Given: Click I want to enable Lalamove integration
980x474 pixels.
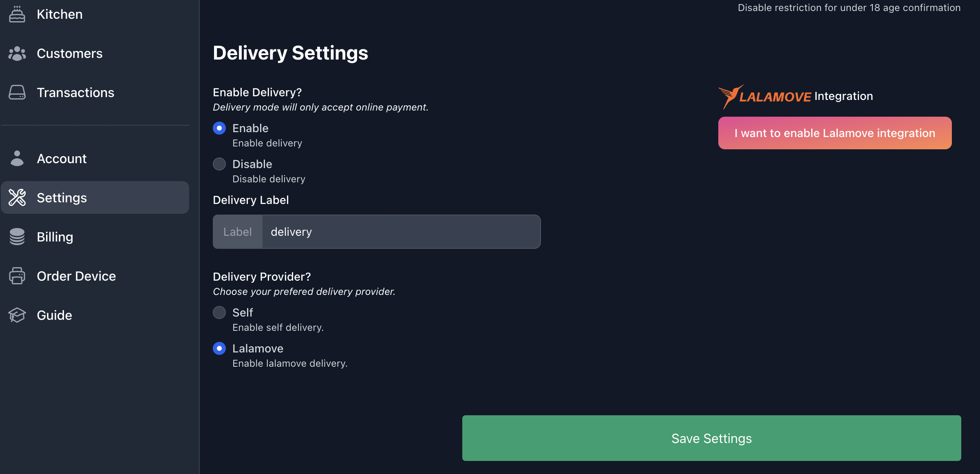Looking at the screenshot, I should (835, 133).
